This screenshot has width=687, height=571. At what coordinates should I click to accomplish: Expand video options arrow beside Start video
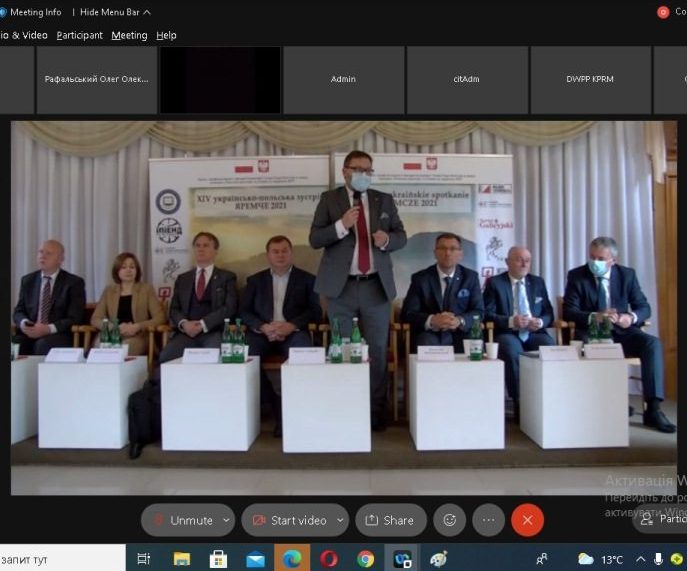pos(340,520)
